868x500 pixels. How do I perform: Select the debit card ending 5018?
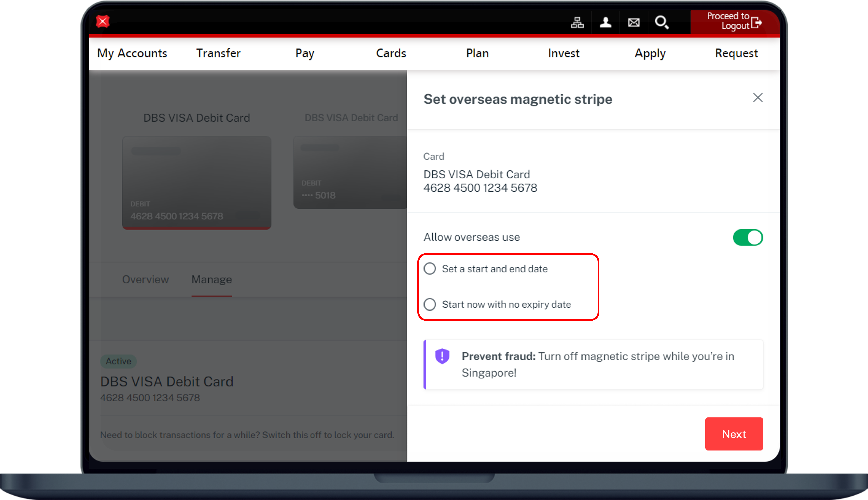350,172
